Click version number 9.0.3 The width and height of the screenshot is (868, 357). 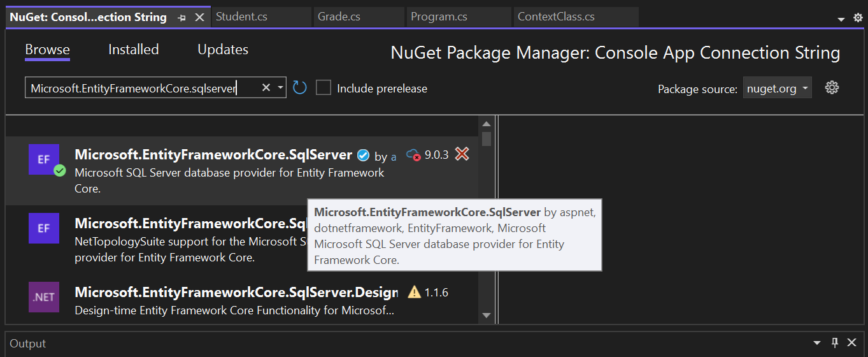437,155
